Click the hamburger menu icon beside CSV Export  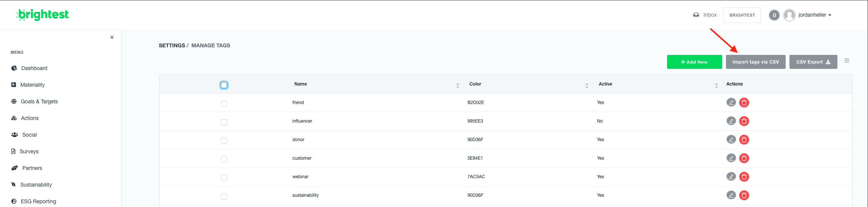(847, 61)
